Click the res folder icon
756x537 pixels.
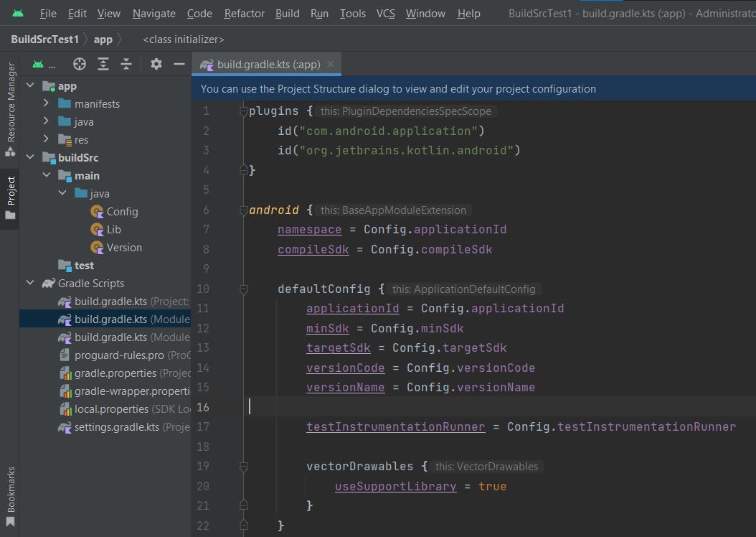pos(65,139)
